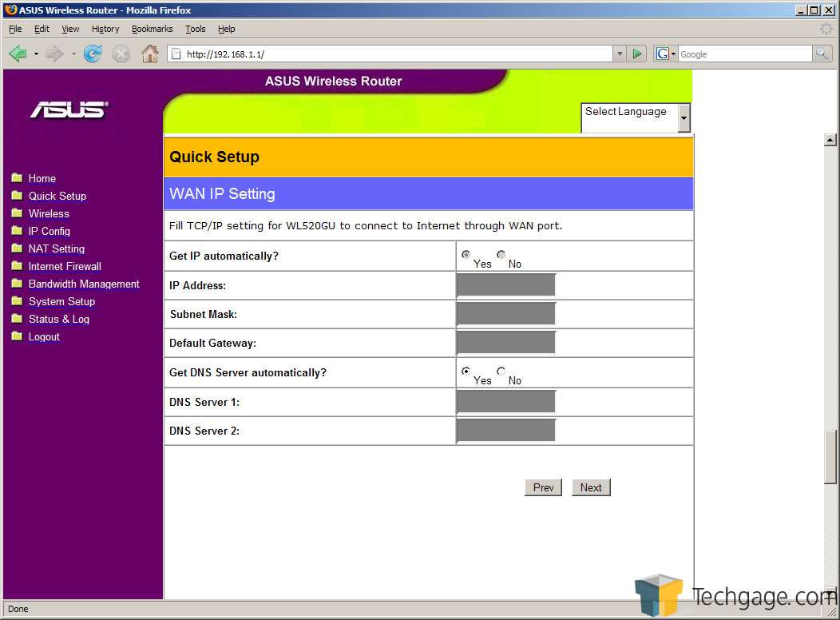Go to Wireless settings link
The height and width of the screenshot is (620, 840).
(49, 214)
